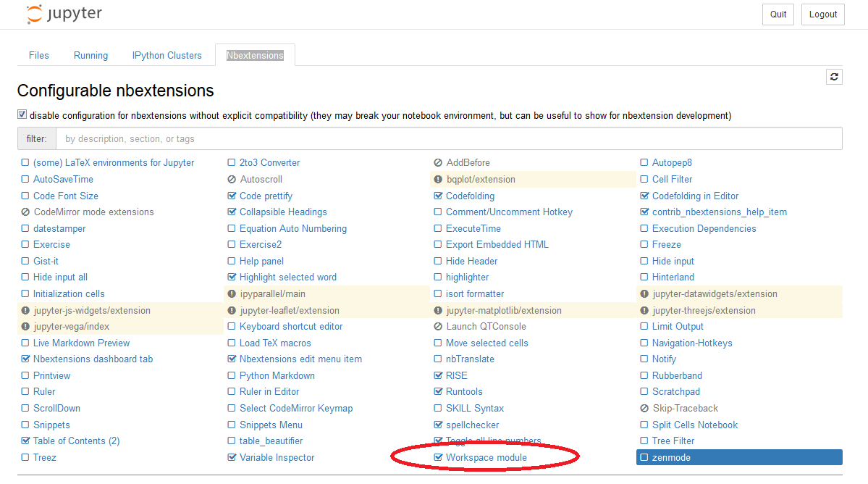
Task: Open the contrib_nbextensions_help_item link
Action: (x=719, y=212)
